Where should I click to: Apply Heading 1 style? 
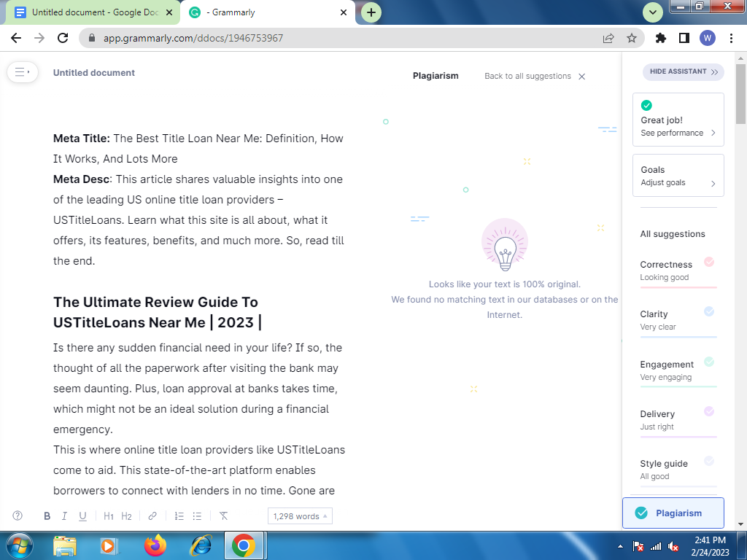[109, 516]
